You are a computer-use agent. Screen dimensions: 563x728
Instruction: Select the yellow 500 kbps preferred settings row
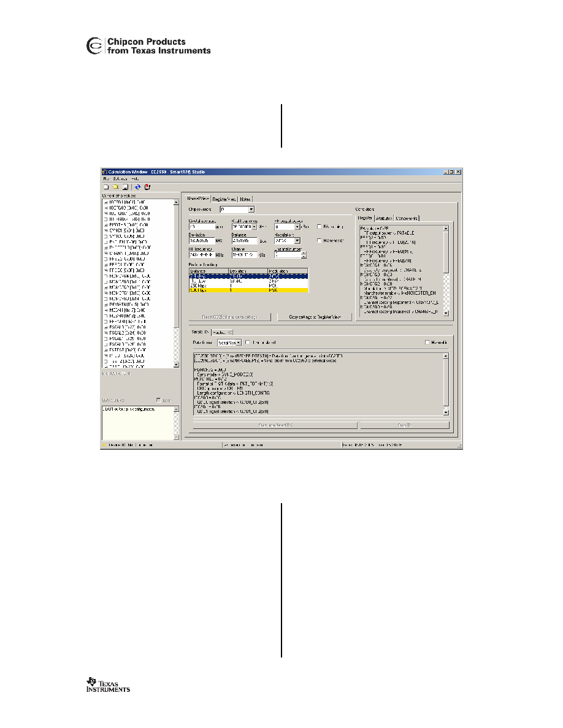point(248,290)
